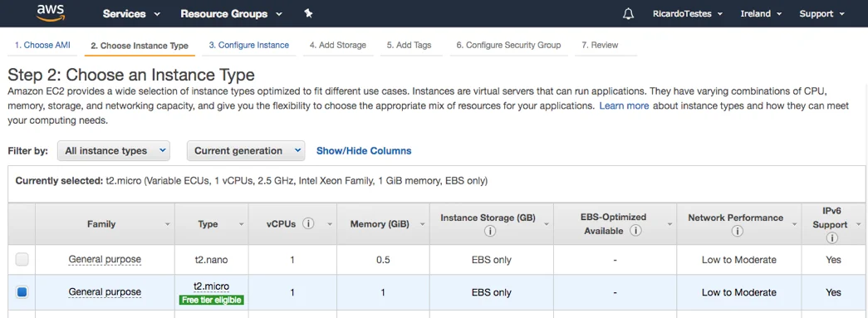
Task: Click the AWS logo home icon
Action: (x=51, y=13)
